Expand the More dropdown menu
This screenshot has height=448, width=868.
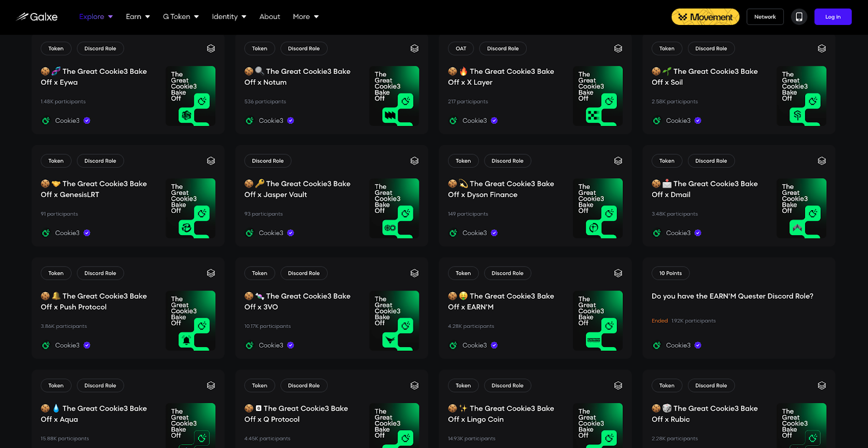point(306,17)
